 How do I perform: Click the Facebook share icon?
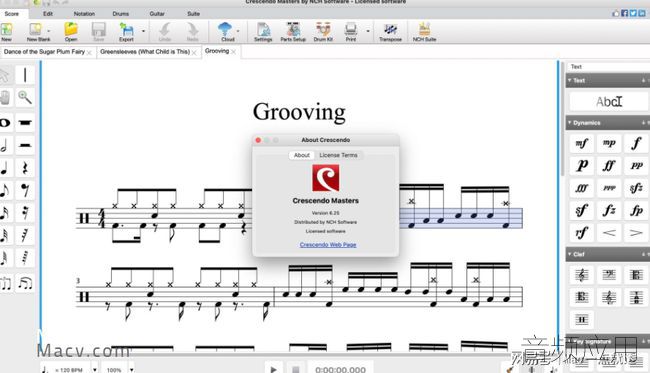(624, 13)
